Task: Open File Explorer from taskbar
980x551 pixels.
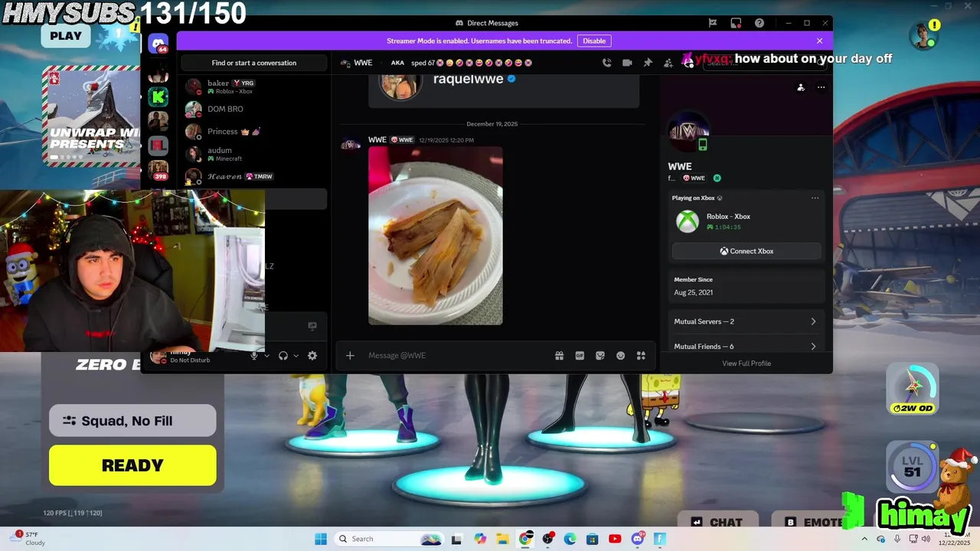Action: (502, 539)
